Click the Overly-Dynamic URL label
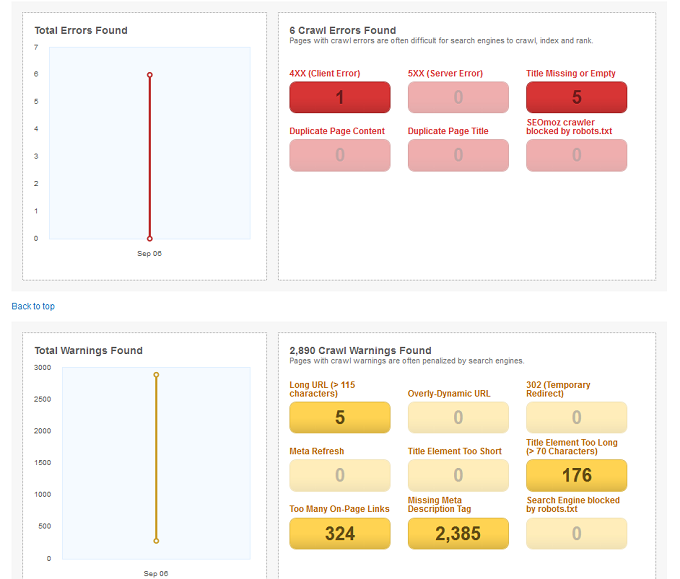The height and width of the screenshot is (579, 680). pos(449,393)
